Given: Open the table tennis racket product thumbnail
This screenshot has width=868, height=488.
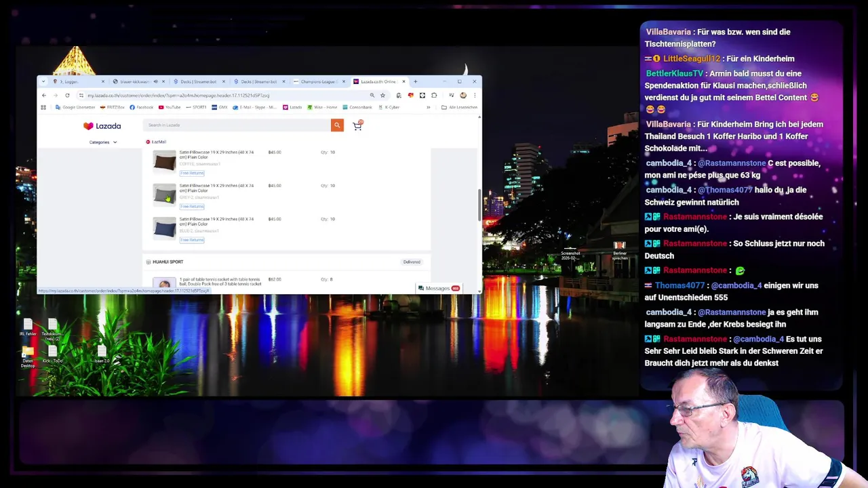Looking at the screenshot, I should (x=164, y=284).
